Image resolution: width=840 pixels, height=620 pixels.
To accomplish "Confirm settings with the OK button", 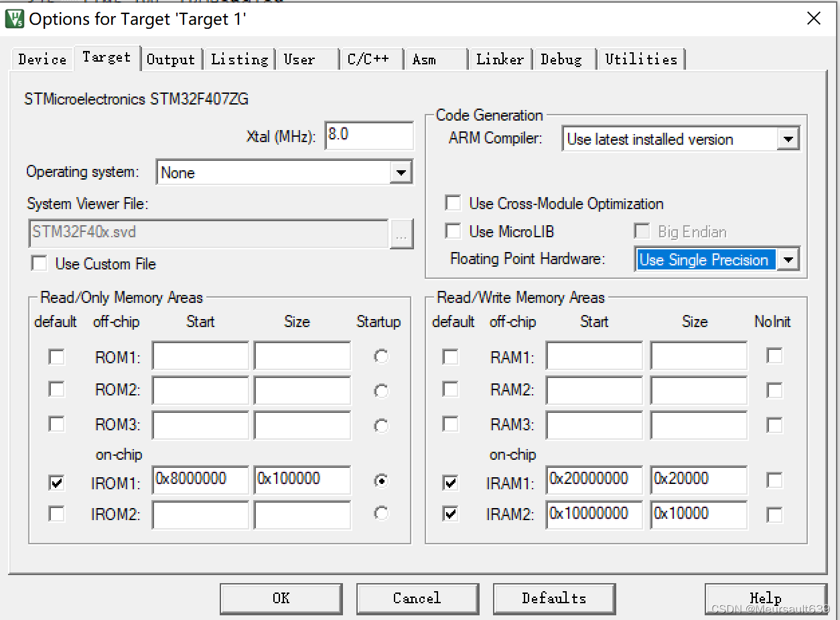I will click(x=281, y=598).
